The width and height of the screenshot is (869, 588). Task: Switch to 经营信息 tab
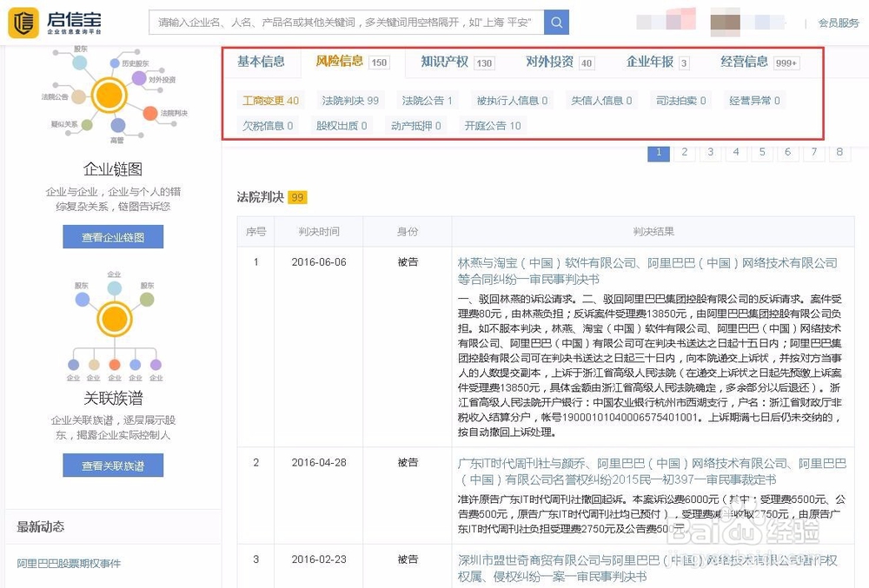(x=760, y=62)
